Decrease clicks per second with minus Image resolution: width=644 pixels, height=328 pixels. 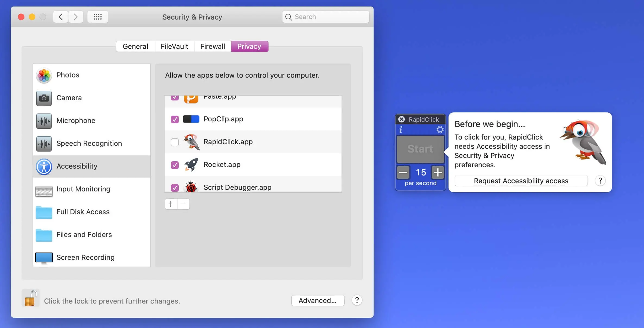click(x=403, y=172)
